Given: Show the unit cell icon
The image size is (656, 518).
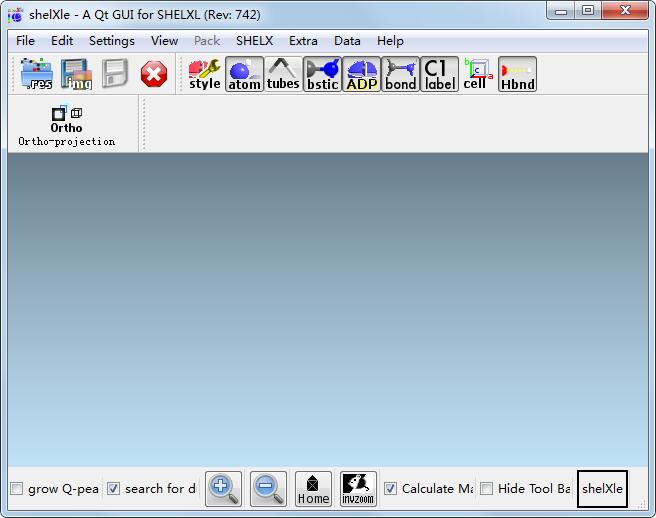Looking at the screenshot, I should (x=478, y=74).
